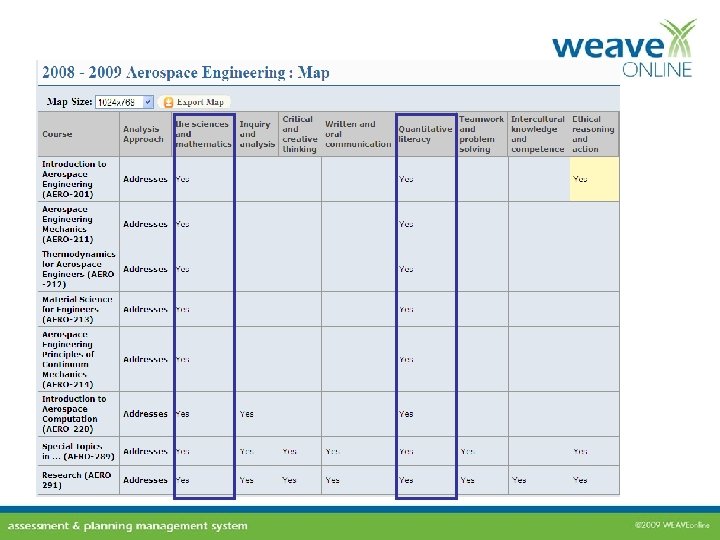
Task: Select Aerospace Engineering Mechanics (AERO-211) row
Action: pos(328,224)
